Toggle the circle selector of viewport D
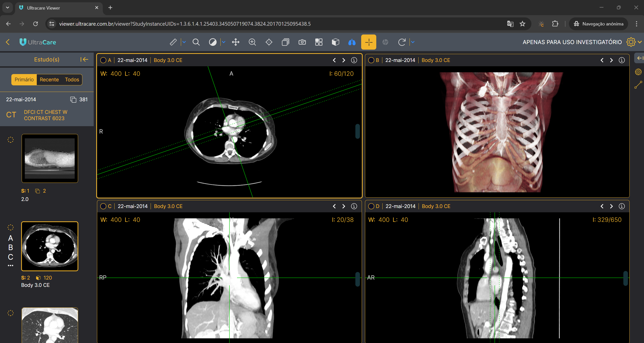This screenshot has height=343, width=644. coord(371,206)
